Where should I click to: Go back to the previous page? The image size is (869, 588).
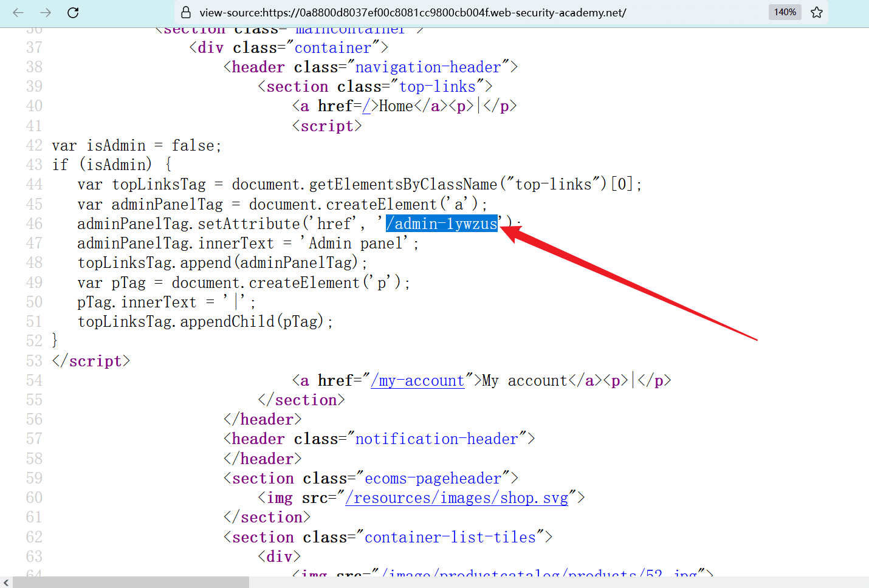pos(18,12)
